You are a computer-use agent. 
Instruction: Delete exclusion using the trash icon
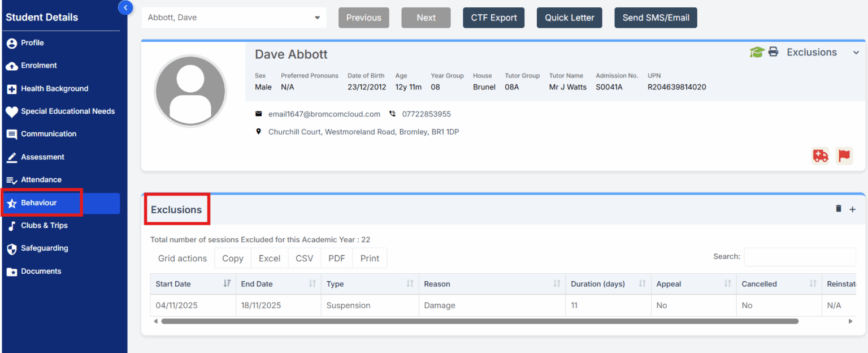click(838, 209)
